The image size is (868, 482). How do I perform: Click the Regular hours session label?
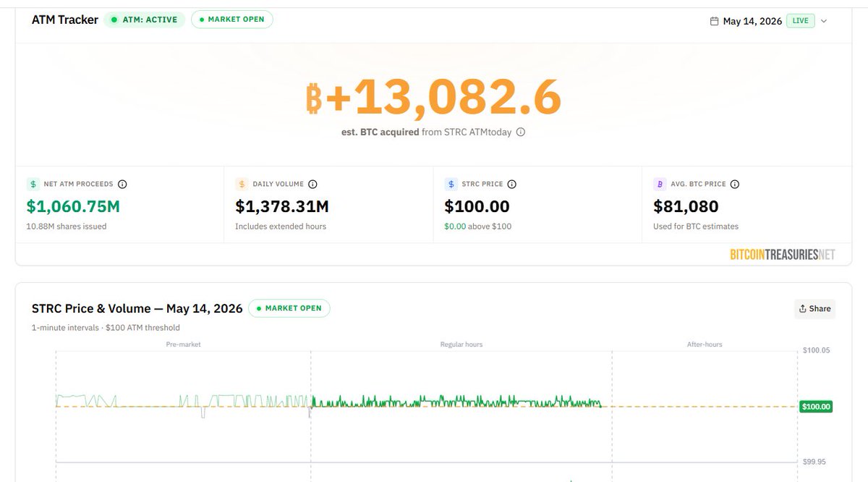pos(461,344)
